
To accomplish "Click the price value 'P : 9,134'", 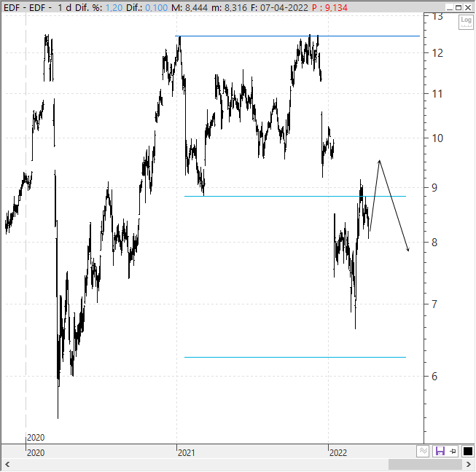I will (x=329, y=7).
